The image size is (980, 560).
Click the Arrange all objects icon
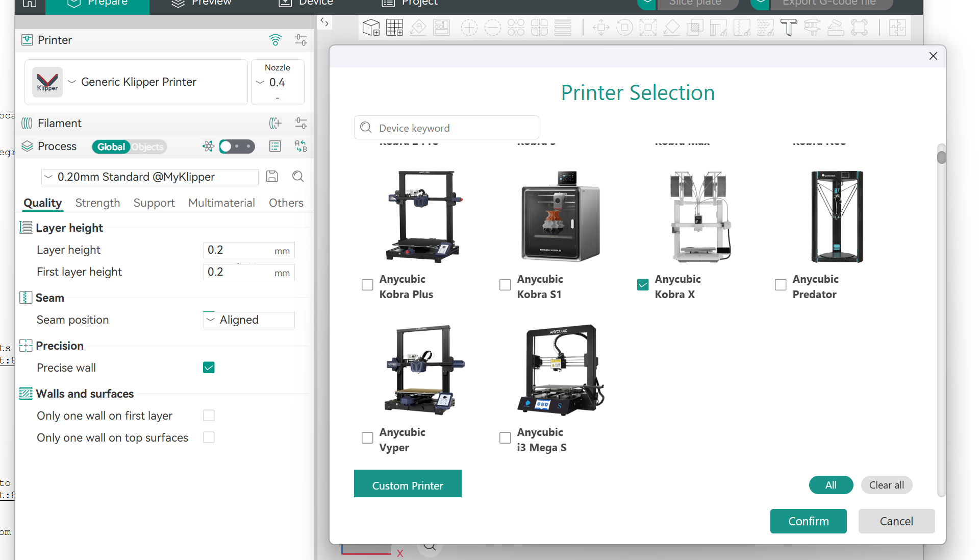tap(442, 27)
